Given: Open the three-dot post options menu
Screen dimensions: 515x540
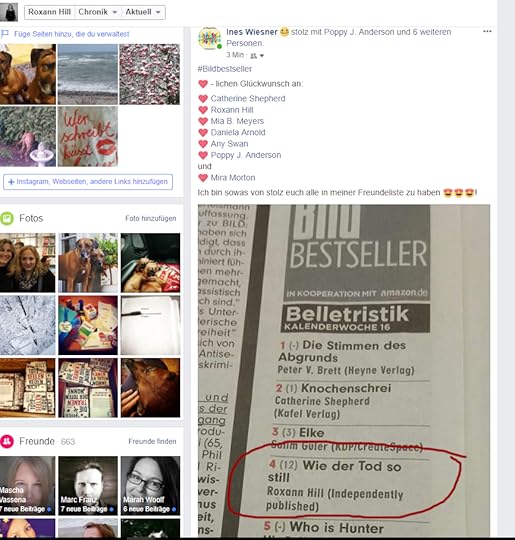Looking at the screenshot, I should (x=487, y=32).
